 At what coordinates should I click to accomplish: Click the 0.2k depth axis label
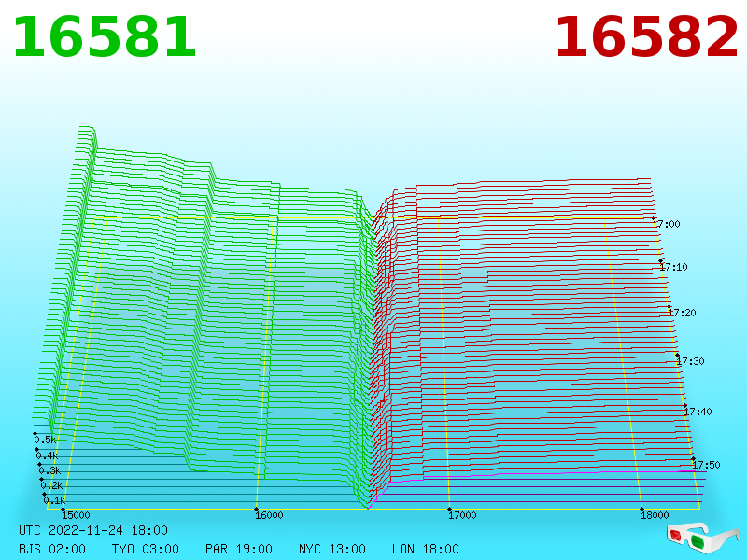pos(51,485)
